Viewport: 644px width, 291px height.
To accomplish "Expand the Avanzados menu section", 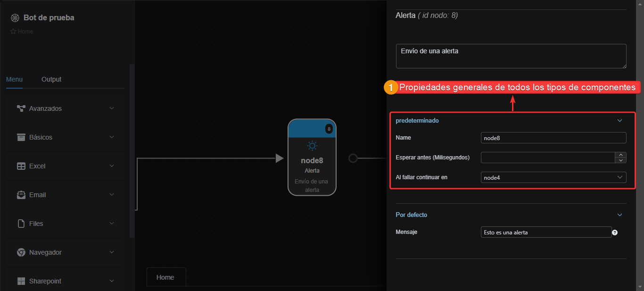I will (112, 108).
